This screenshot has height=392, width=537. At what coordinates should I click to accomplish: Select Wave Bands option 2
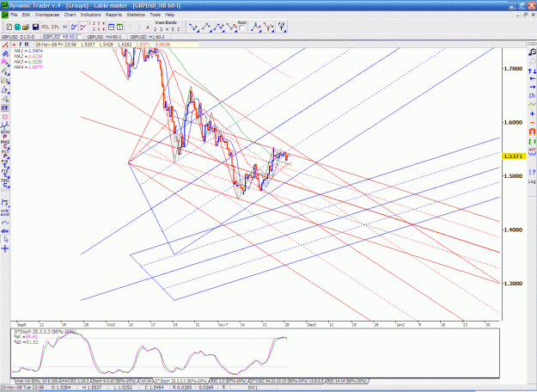[156, 29]
